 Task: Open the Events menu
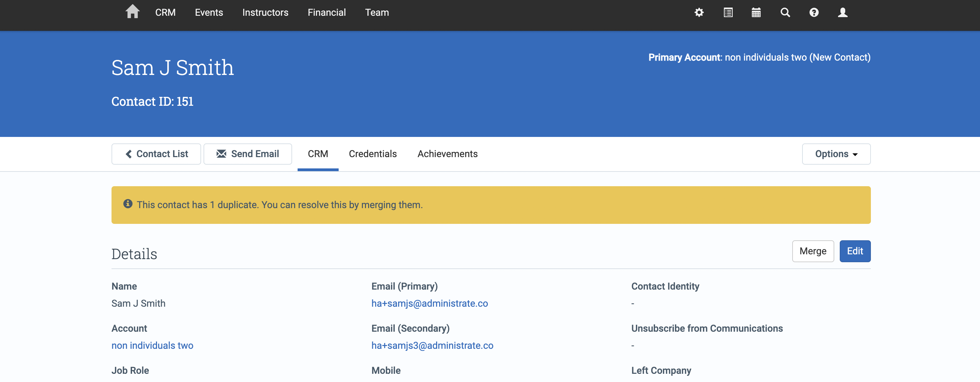[x=209, y=13]
